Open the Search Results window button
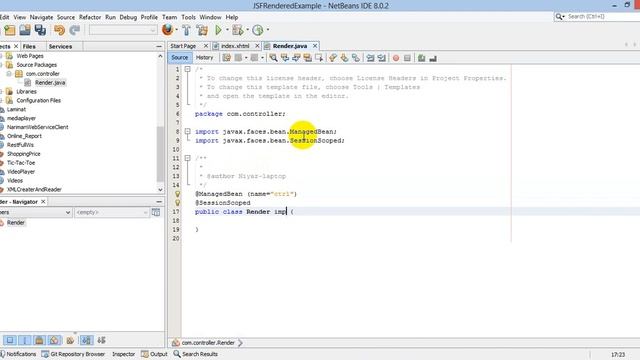The image size is (640, 360). tap(196, 354)
